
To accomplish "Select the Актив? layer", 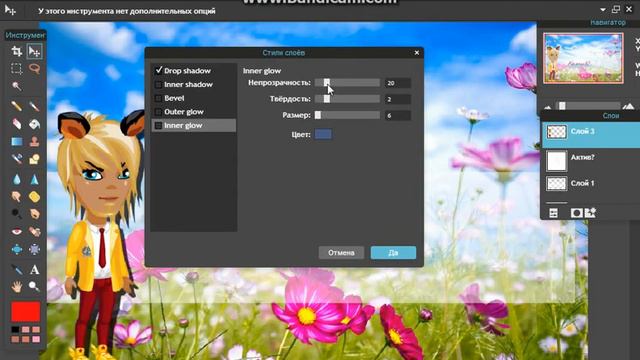I will [591, 160].
